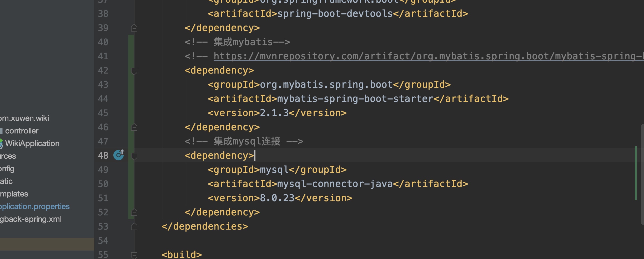Collapse the mybatis dependency block at line 42

tap(134, 71)
